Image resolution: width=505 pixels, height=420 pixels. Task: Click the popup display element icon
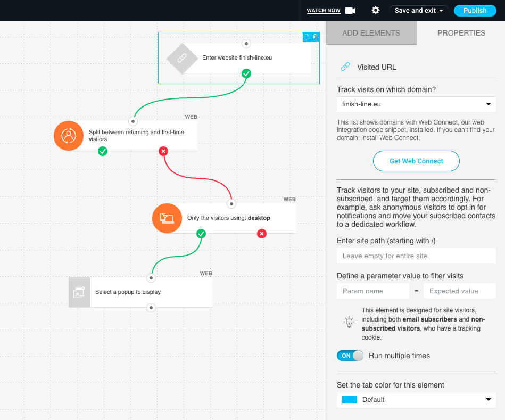point(79,292)
